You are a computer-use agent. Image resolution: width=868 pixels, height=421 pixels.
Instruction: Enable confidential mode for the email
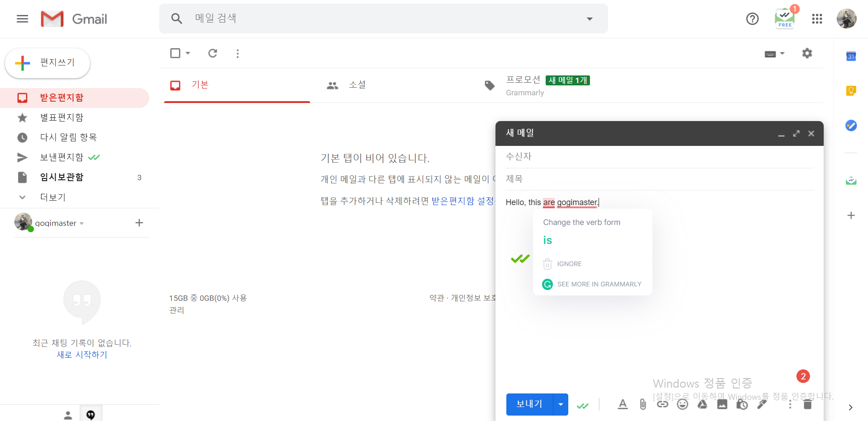[742, 404]
